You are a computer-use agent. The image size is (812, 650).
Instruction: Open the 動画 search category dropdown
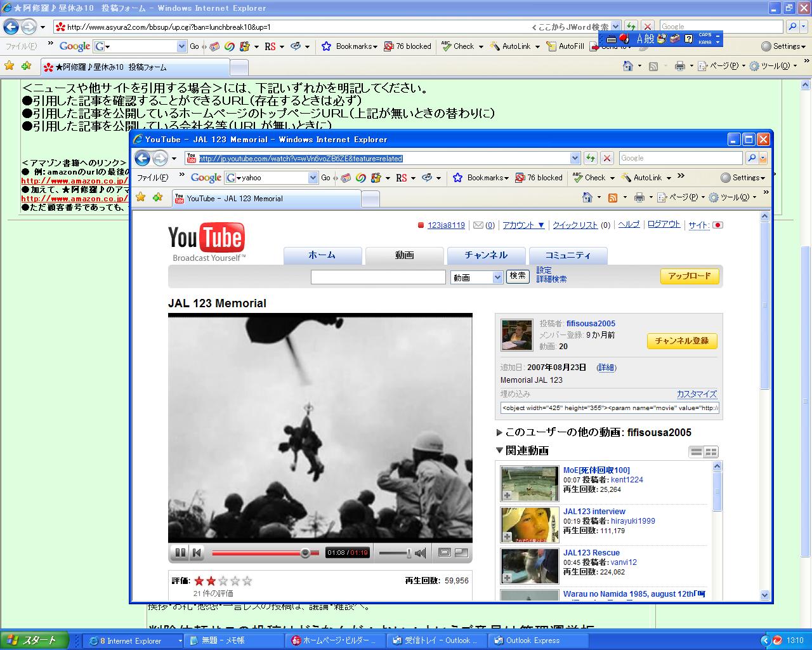click(477, 277)
